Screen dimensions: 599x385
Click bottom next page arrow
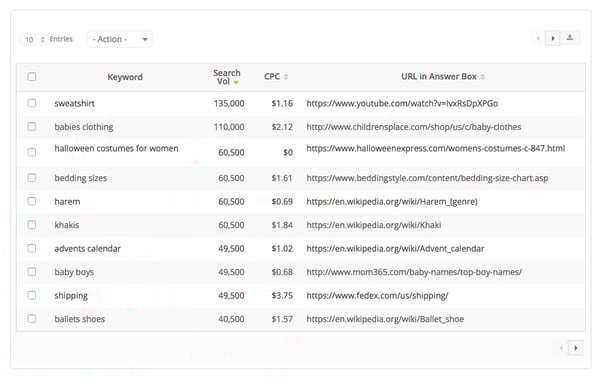[x=575, y=348]
